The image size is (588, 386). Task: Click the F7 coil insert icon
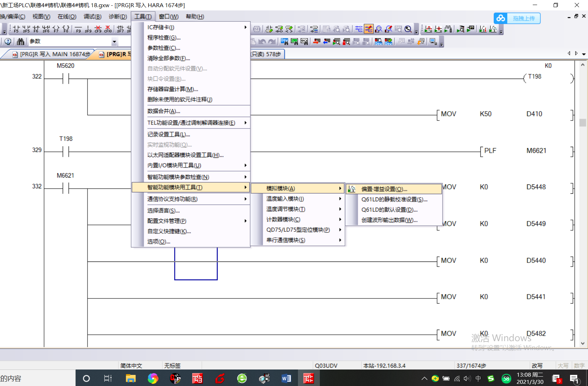click(56, 29)
